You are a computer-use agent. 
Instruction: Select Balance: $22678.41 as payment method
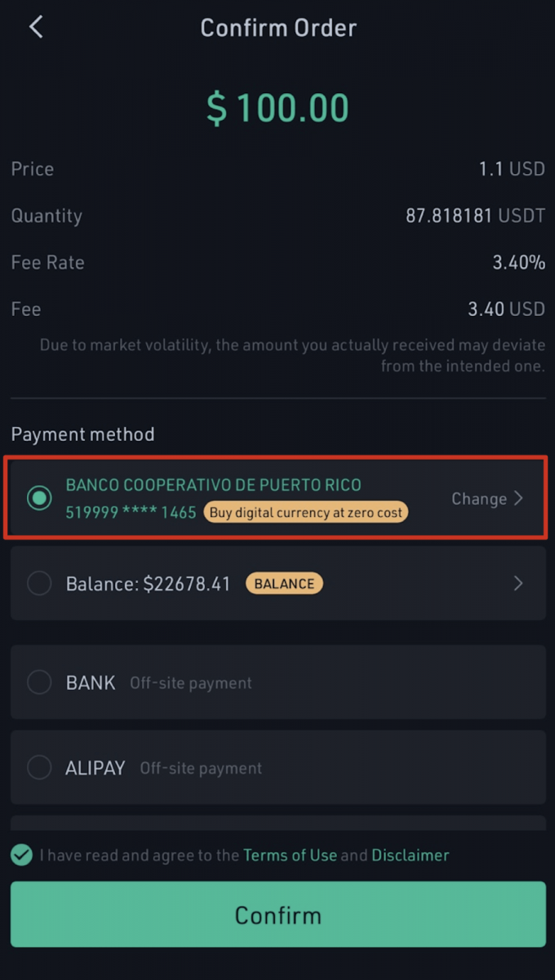click(277, 583)
